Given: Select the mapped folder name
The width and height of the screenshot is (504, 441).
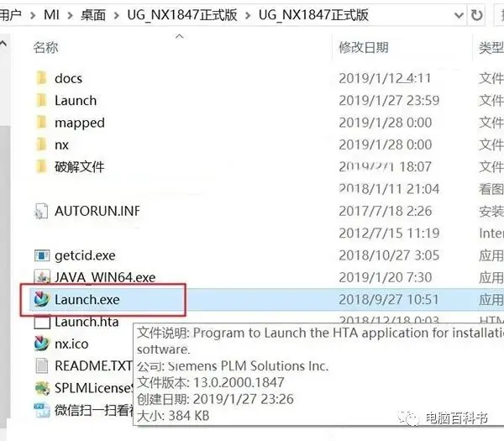Looking at the screenshot, I should pyautogui.click(x=80, y=123).
